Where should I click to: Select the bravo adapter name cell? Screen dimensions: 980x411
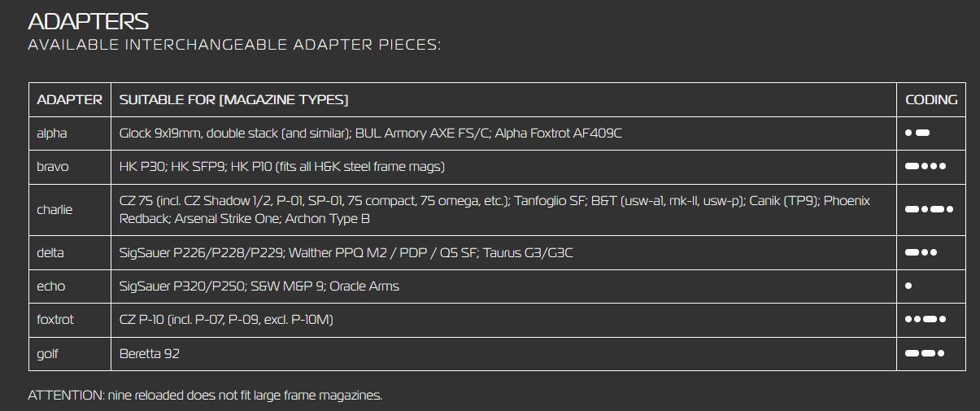click(x=53, y=167)
